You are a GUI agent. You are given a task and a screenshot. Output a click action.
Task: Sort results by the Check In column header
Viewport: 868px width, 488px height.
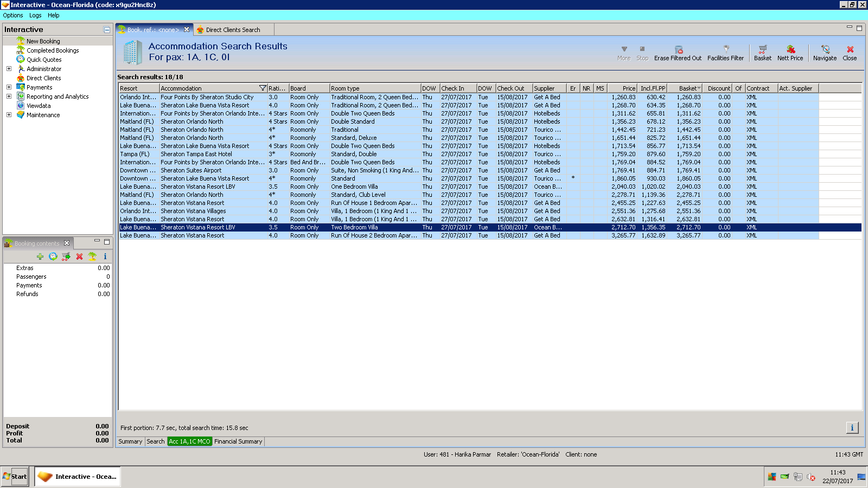coord(458,88)
